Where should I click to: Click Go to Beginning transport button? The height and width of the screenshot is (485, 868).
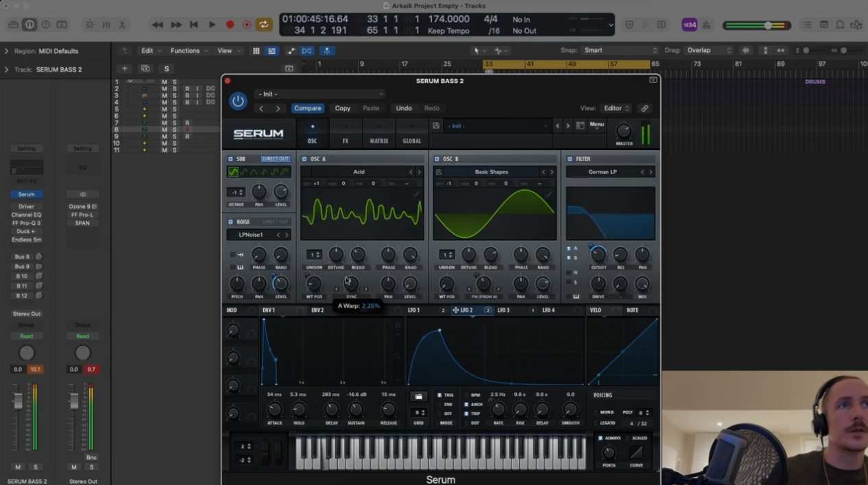coord(194,25)
